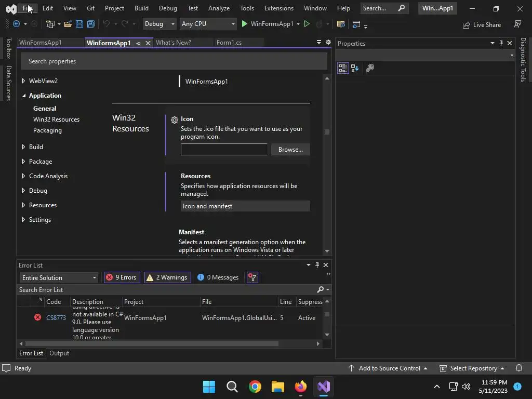The width and height of the screenshot is (532, 399).
Task: Click the Save All icon
Action: point(90,24)
